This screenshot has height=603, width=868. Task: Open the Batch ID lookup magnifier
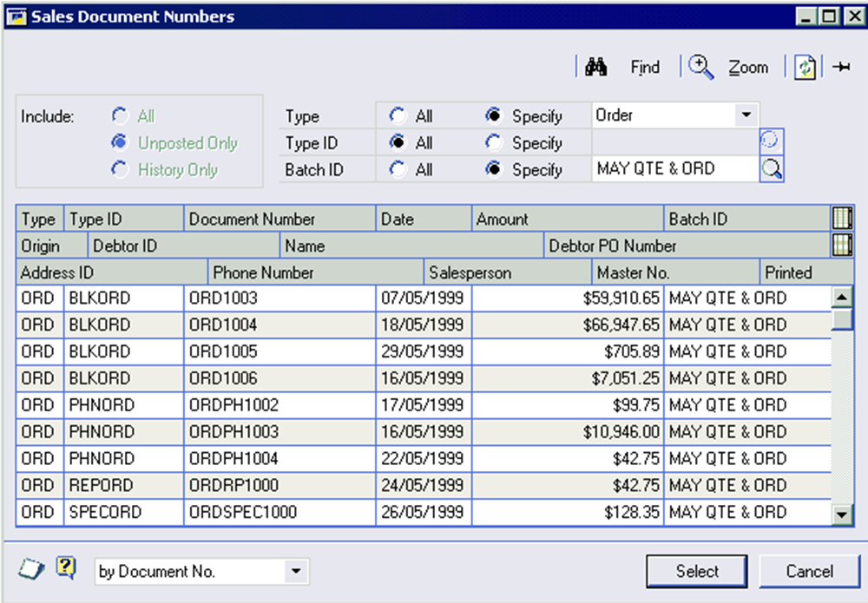tap(772, 169)
